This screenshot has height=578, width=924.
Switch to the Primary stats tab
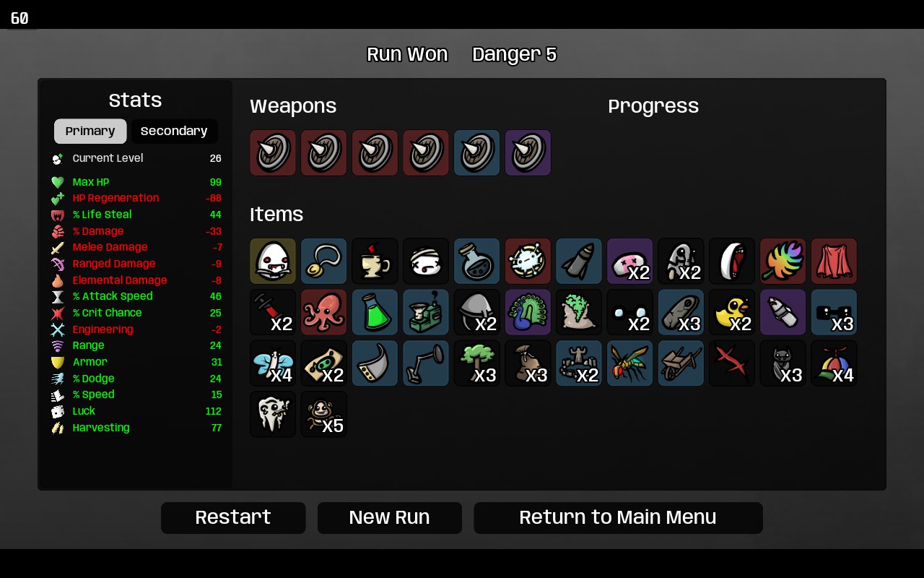[x=90, y=131]
